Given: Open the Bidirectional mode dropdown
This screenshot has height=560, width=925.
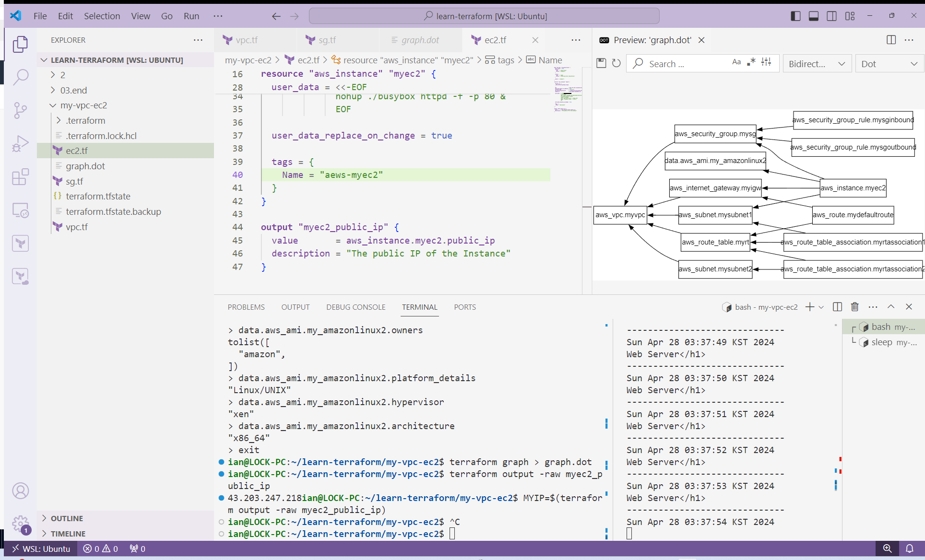Looking at the screenshot, I should tap(817, 64).
